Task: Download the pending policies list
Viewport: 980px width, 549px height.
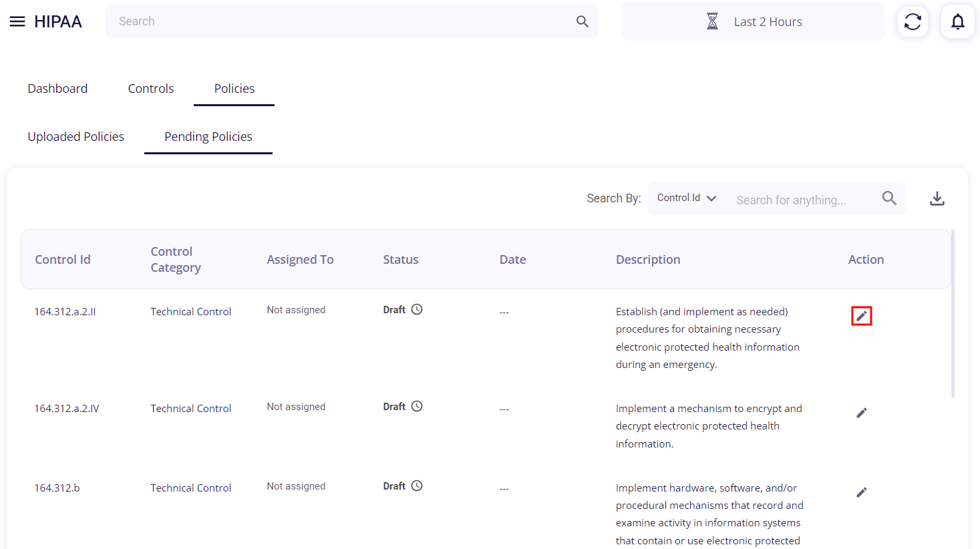Action: 937,198
